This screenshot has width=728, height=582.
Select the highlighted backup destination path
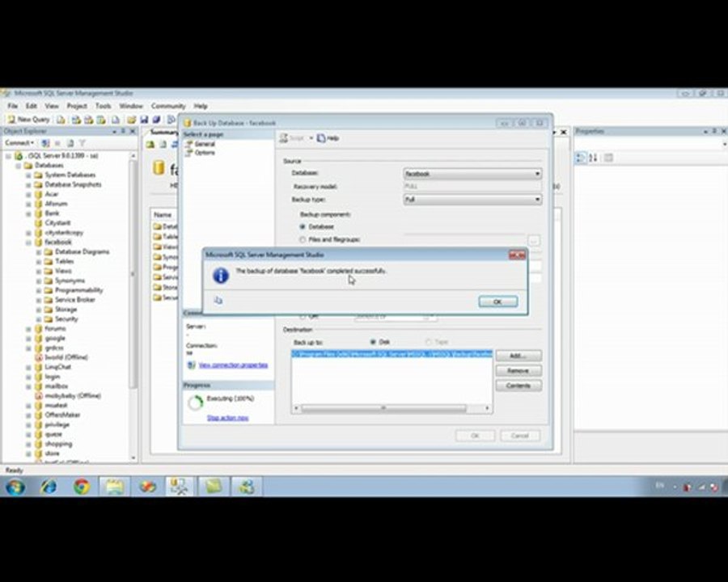[x=392, y=354]
